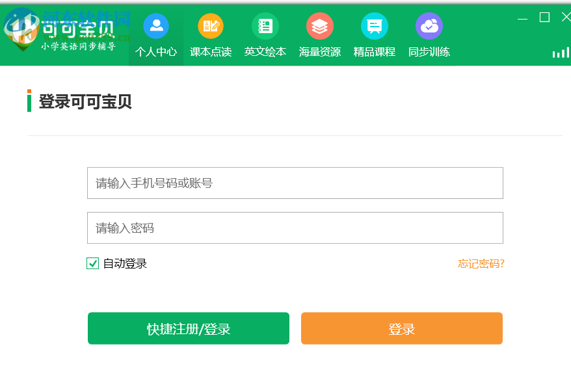This screenshot has width=571, height=392.
Task: Click the 快捷注册/登录 quick register button
Action: (x=189, y=328)
